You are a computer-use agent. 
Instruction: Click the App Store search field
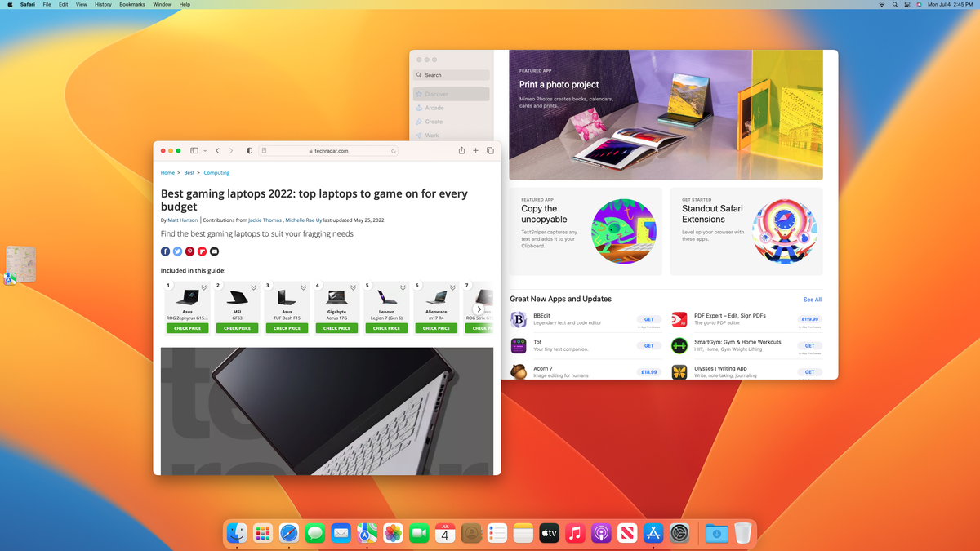point(451,74)
